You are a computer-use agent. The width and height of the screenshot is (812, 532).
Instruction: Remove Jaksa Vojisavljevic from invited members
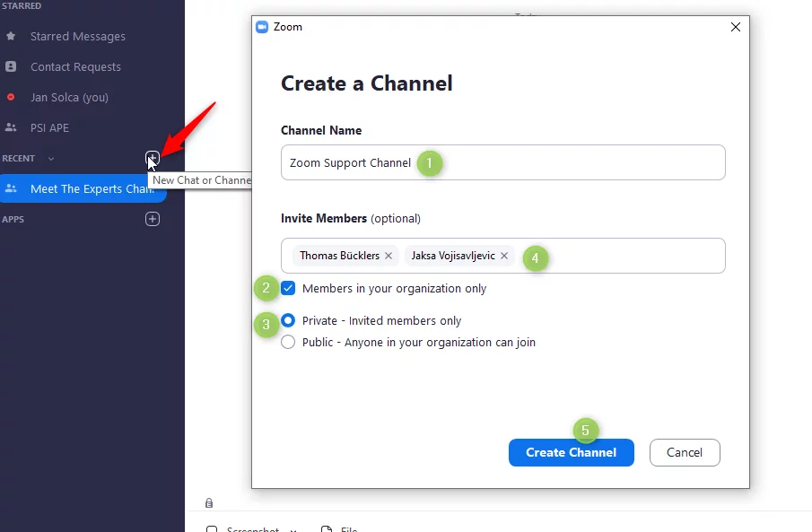(x=504, y=256)
